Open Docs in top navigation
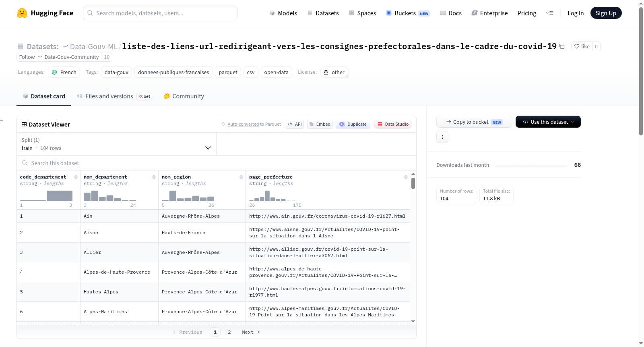Viewport: 644px width, 347px height. (x=450, y=13)
